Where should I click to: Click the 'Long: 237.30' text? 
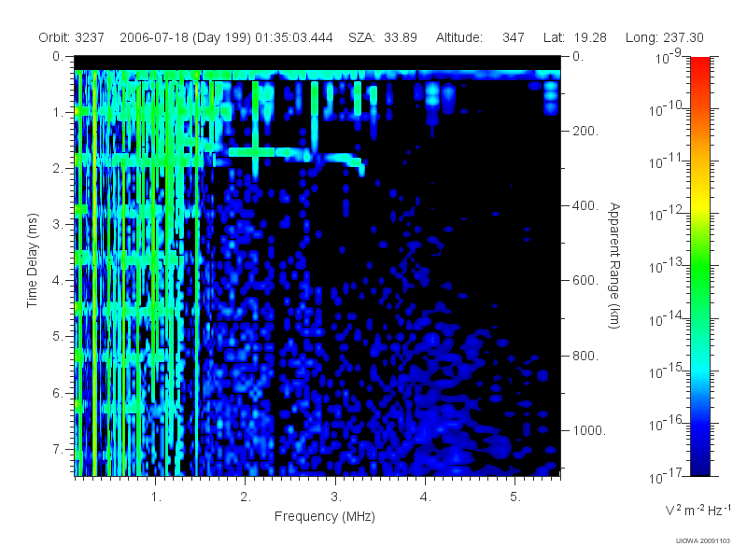point(665,37)
